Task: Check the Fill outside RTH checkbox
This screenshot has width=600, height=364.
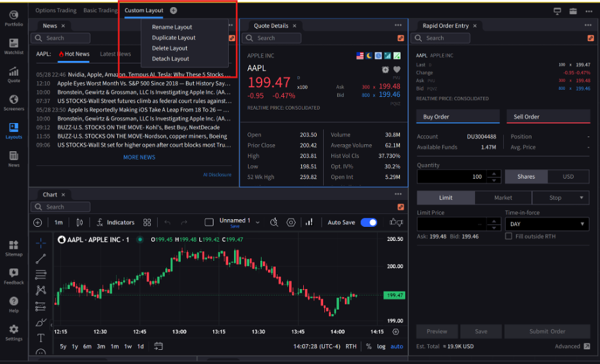Action: click(x=508, y=236)
